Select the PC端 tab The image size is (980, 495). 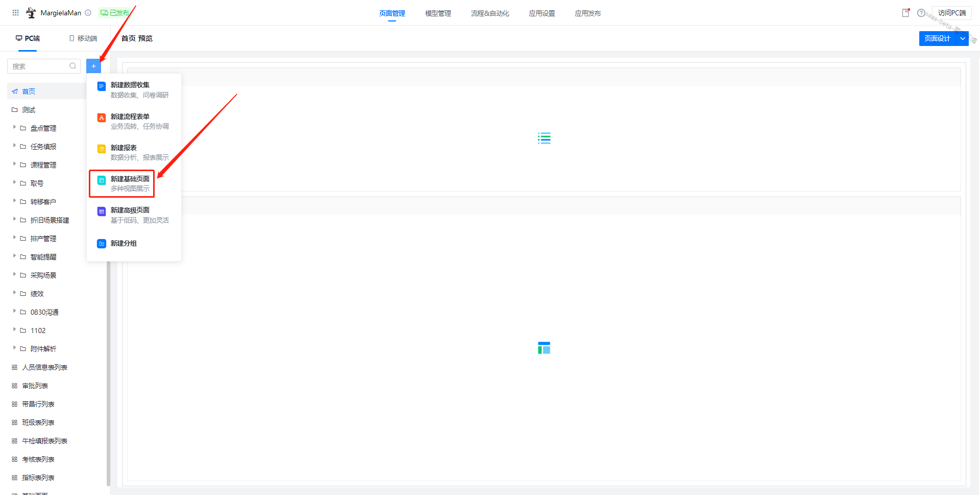pos(28,38)
